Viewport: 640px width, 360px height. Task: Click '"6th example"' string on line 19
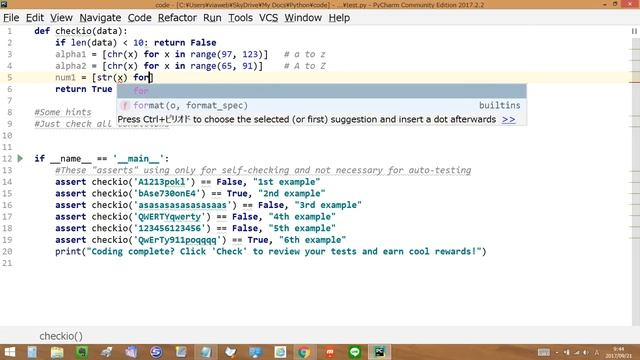click(312, 240)
